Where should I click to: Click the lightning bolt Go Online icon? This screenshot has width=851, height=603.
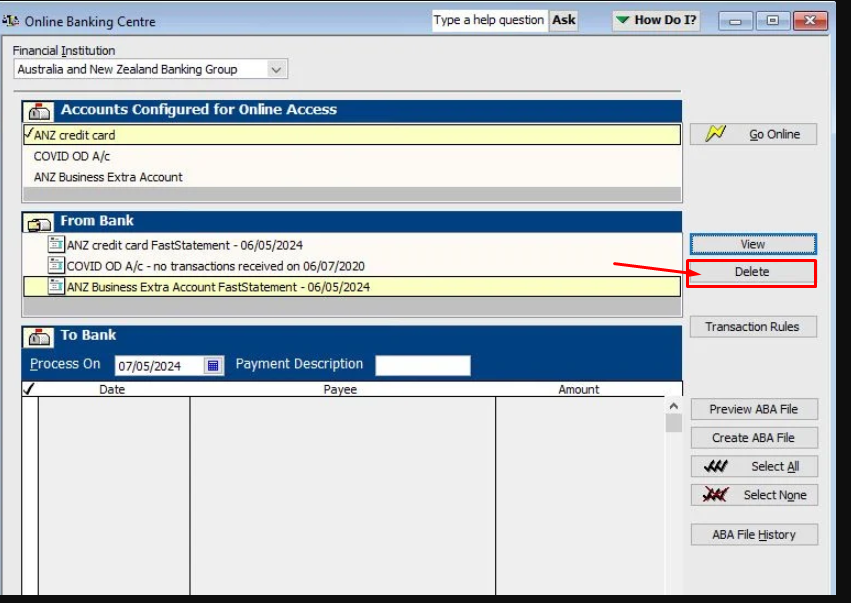715,133
